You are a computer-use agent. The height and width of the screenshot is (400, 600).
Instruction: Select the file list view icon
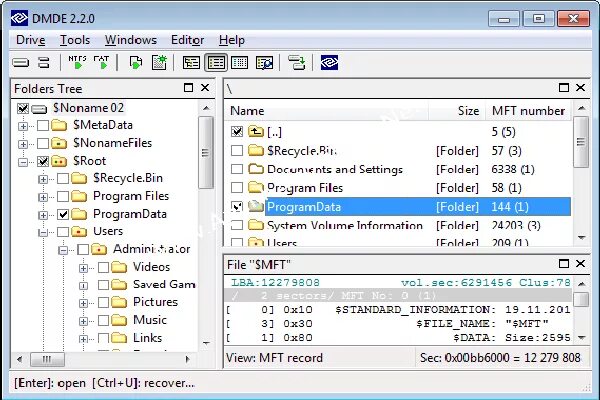click(x=216, y=63)
